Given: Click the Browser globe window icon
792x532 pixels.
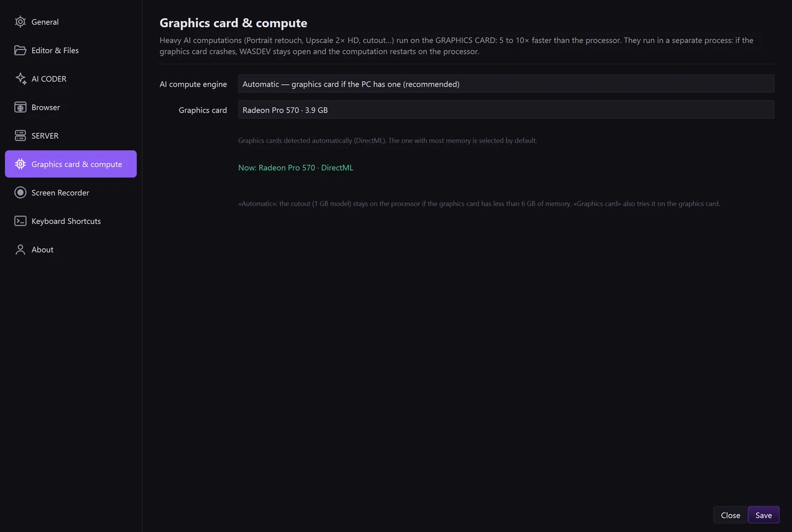Looking at the screenshot, I should point(20,107).
